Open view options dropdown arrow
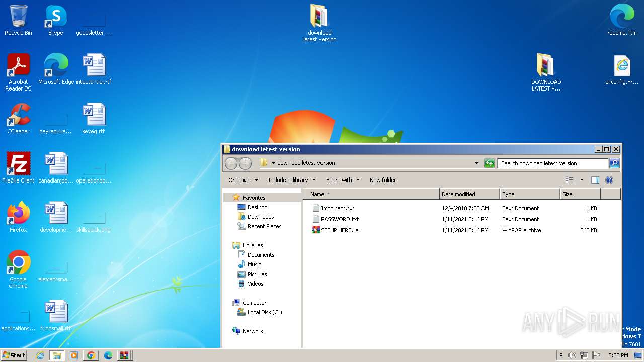This screenshot has height=362, width=644. (582, 180)
